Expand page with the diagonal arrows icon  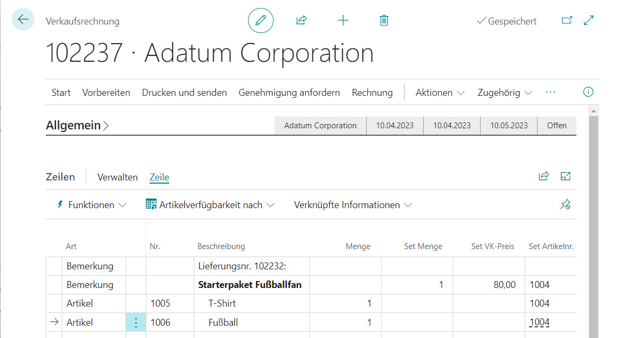pyautogui.click(x=589, y=20)
